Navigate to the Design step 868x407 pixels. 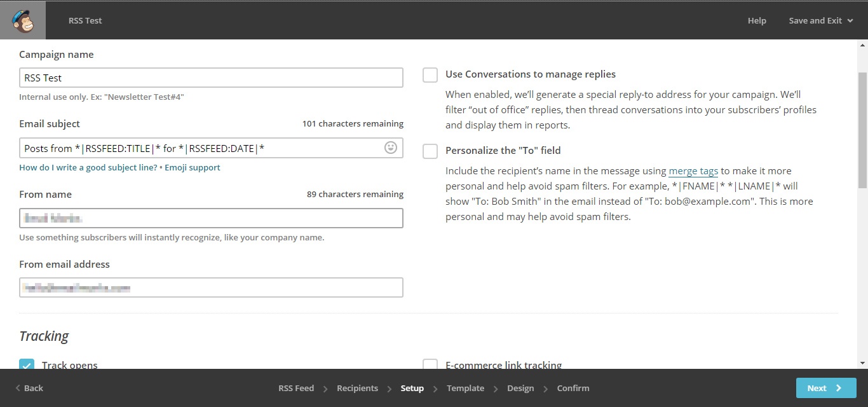(520, 388)
